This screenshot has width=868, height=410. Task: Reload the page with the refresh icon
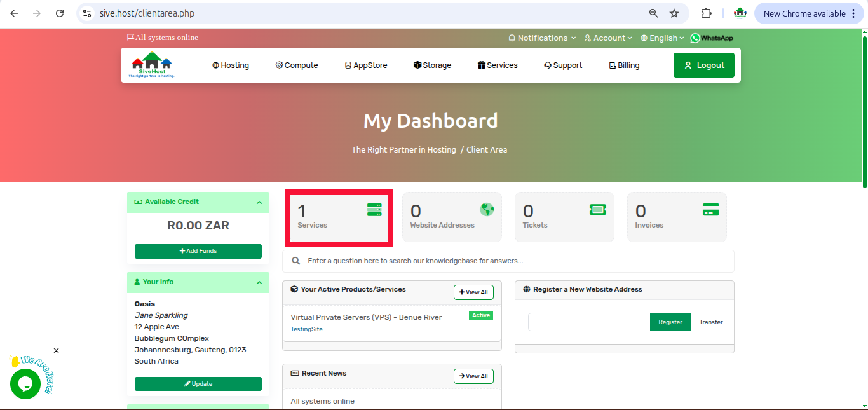[x=60, y=13]
